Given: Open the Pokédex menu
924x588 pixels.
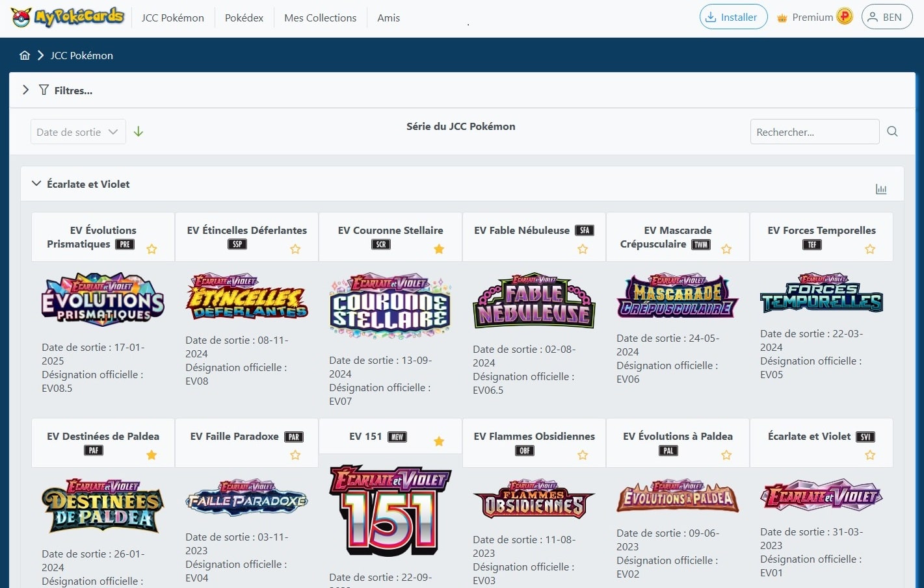Looking at the screenshot, I should (244, 18).
